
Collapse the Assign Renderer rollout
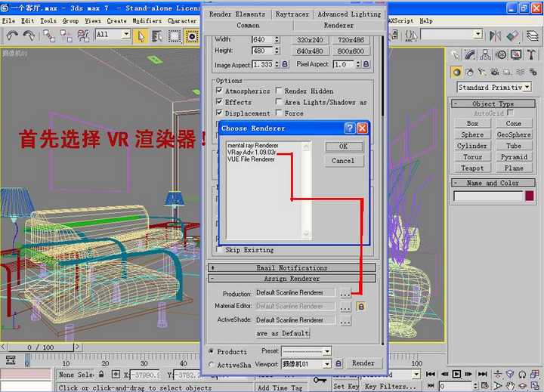pyautogui.click(x=292, y=279)
